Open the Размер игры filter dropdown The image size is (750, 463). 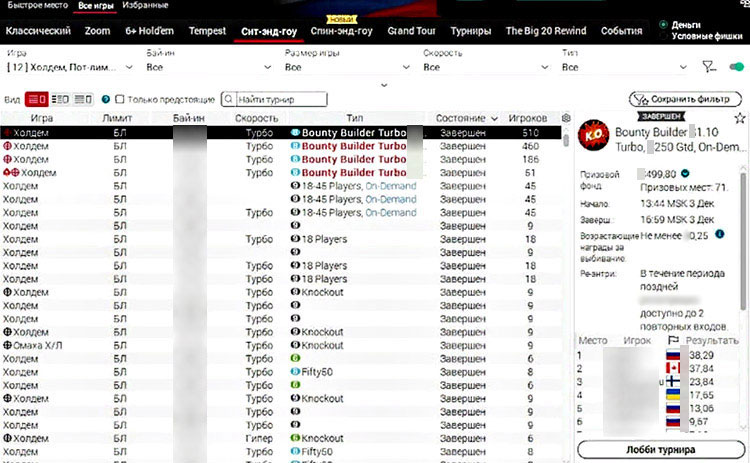click(347, 67)
